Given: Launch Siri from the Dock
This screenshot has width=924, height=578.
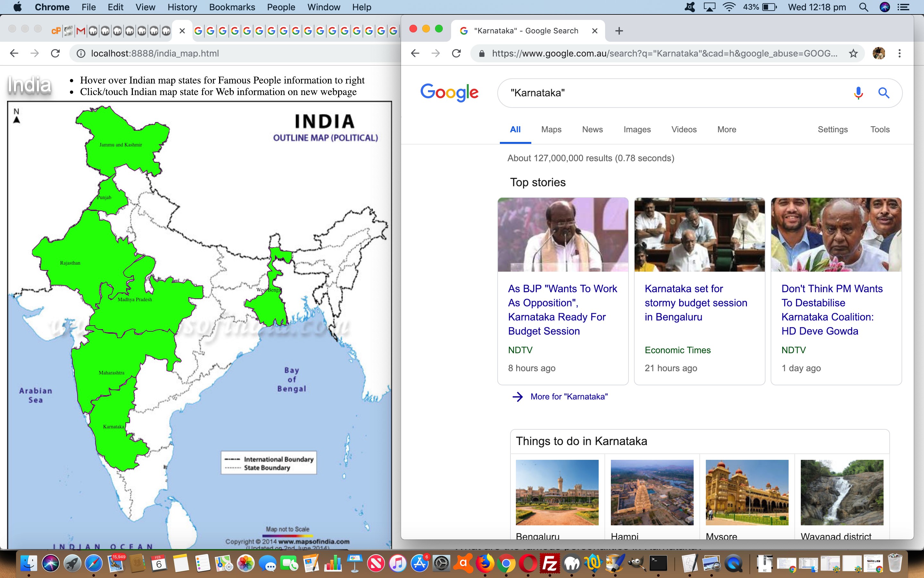Looking at the screenshot, I should click(x=50, y=564).
